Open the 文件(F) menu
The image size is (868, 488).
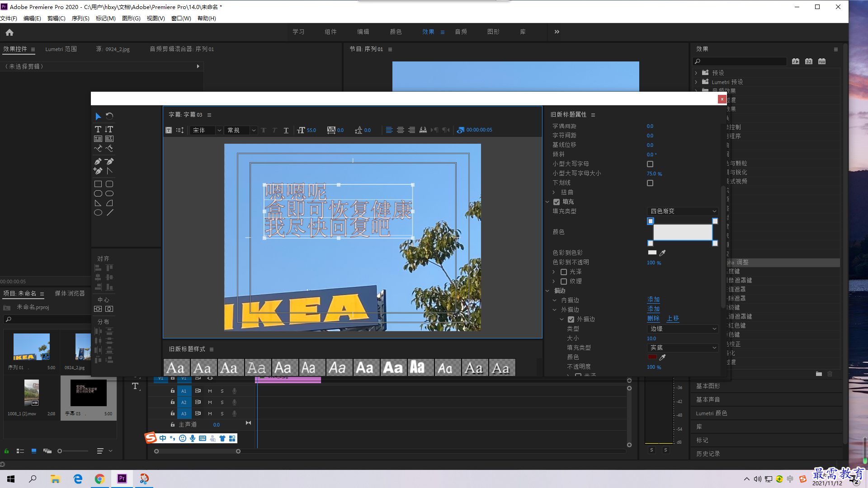tap(9, 19)
